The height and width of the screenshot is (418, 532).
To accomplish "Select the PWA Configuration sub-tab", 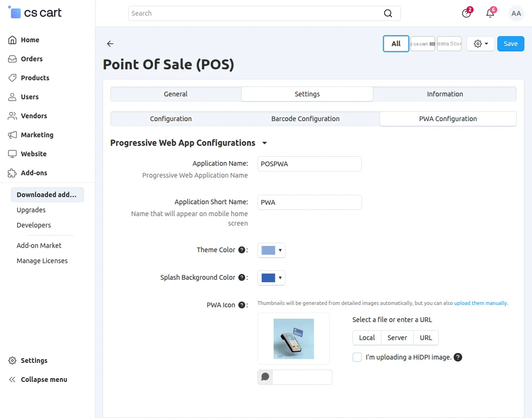I will pyautogui.click(x=448, y=119).
